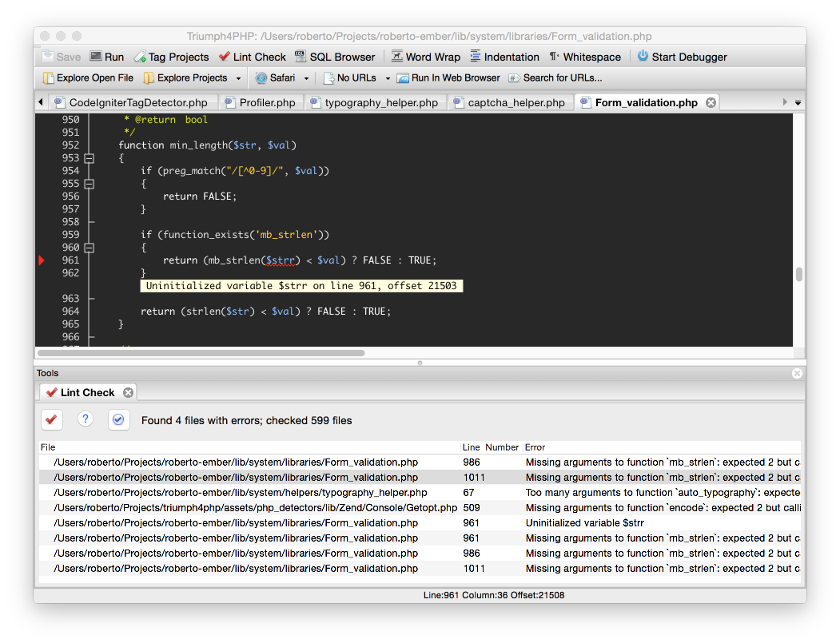Click the panel splitter handle dot
Viewport: 840px width, 643px height.
420,363
